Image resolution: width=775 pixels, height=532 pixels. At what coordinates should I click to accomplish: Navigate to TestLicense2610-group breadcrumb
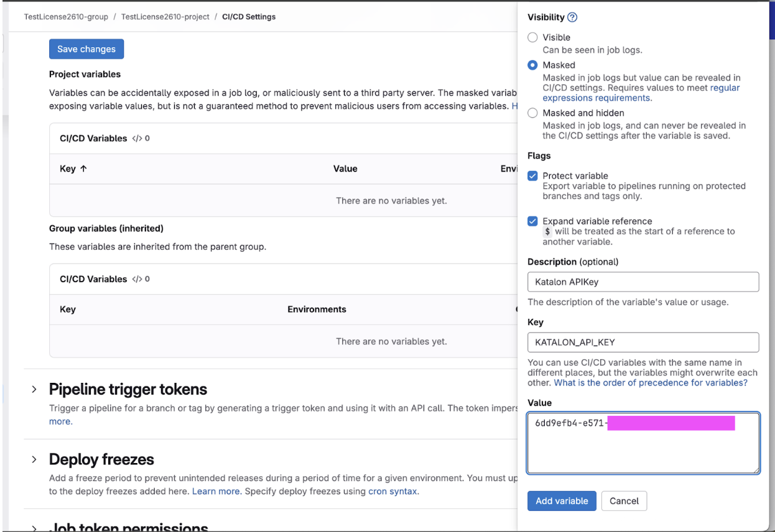pos(66,17)
